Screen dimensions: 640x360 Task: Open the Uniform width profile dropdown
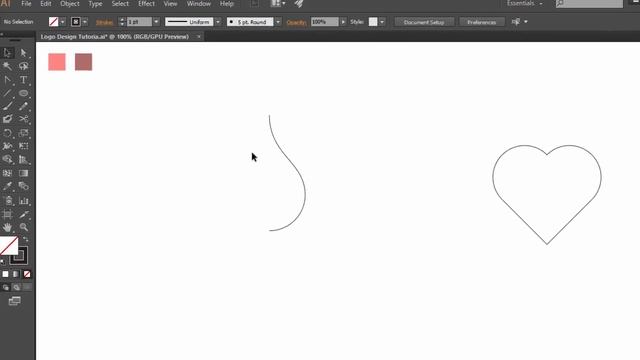pos(218,22)
